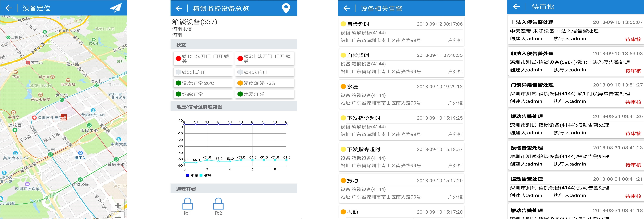Image resolution: width=644 pixels, height=219 pixels.
Task: Open the 自检超时 alarm from 2018-09-12 08:17:06
Action: coord(402,32)
